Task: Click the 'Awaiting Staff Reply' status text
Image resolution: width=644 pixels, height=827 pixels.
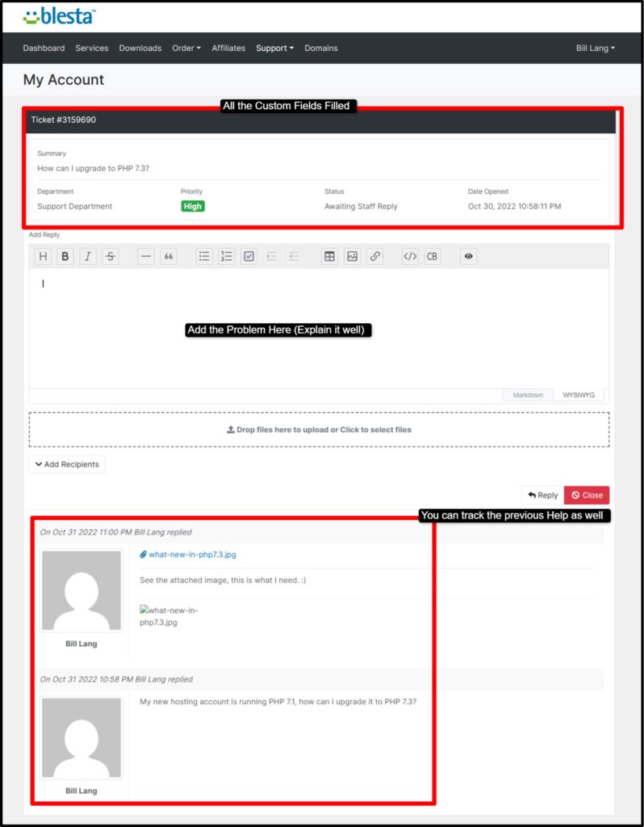Action: (361, 207)
